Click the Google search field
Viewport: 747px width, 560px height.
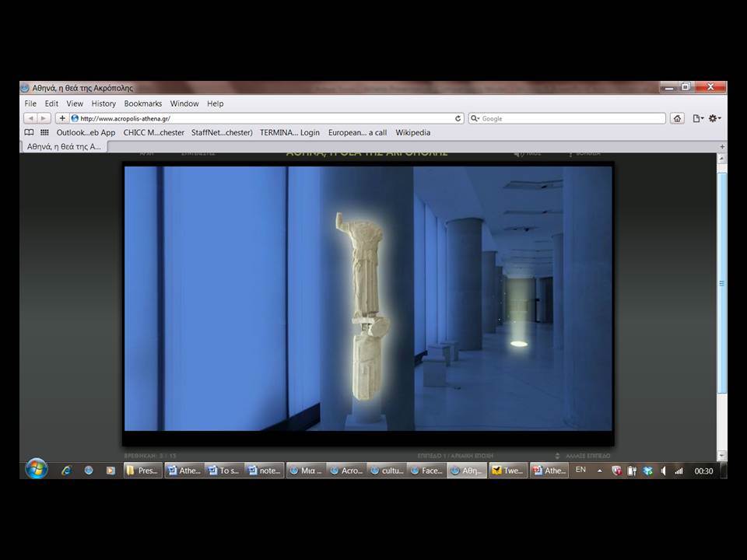point(567,118)
